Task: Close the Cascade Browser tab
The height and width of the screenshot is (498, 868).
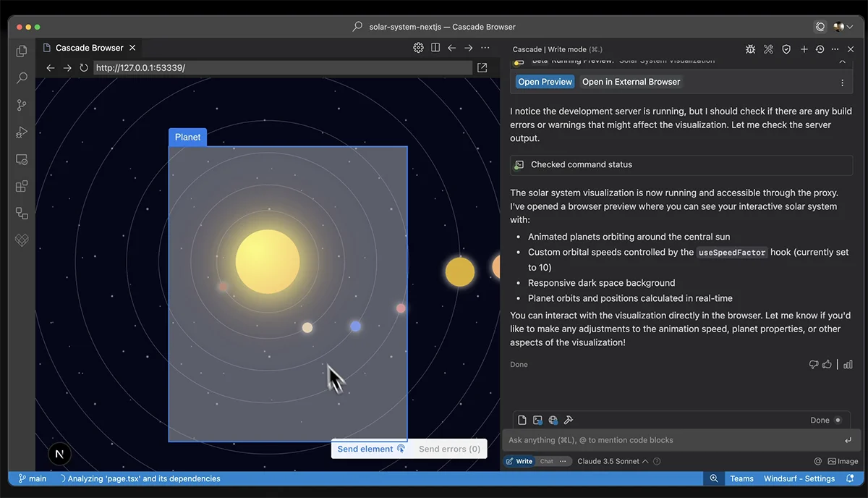Action: point(132,48)
